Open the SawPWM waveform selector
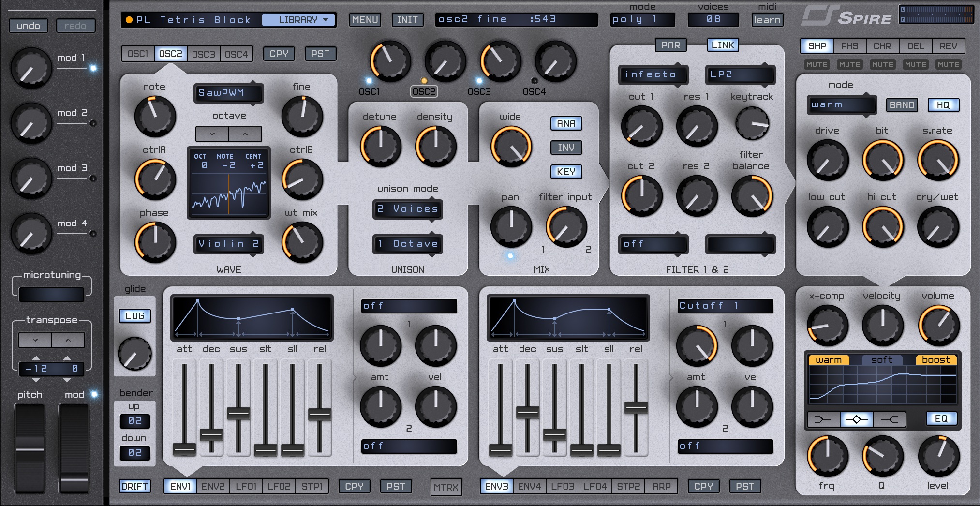The width and height of the screenshot is (980, 506). tap(228, 93)
